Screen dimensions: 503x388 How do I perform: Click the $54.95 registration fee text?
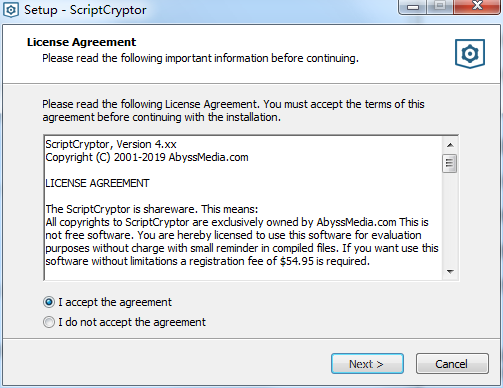click(x=297, y=261)
